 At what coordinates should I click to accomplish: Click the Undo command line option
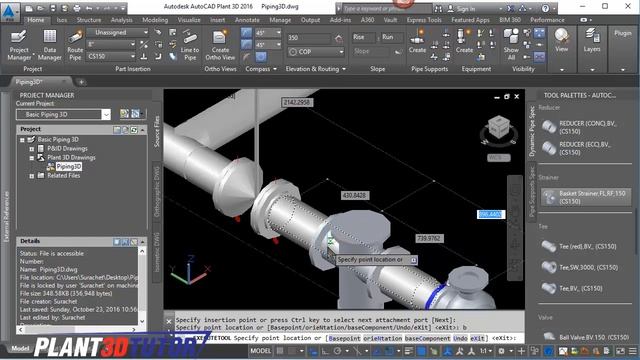(460, 338)
